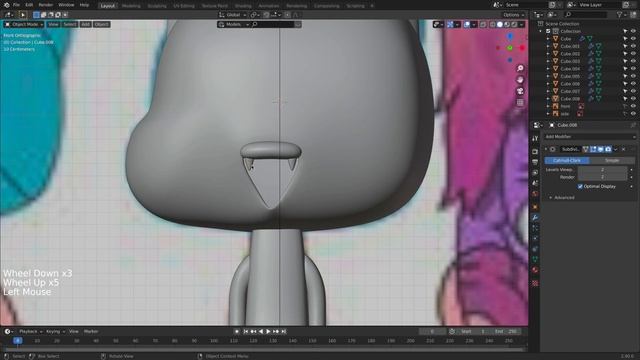Toggle the Optimal Display checkbox

coord(580,187)
